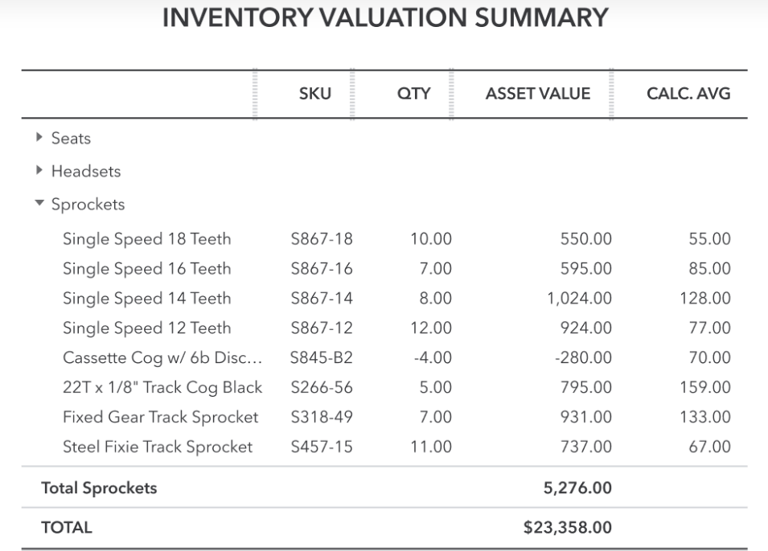Select the Single Speed 18 Teeth row

click(x=146, y=239)
